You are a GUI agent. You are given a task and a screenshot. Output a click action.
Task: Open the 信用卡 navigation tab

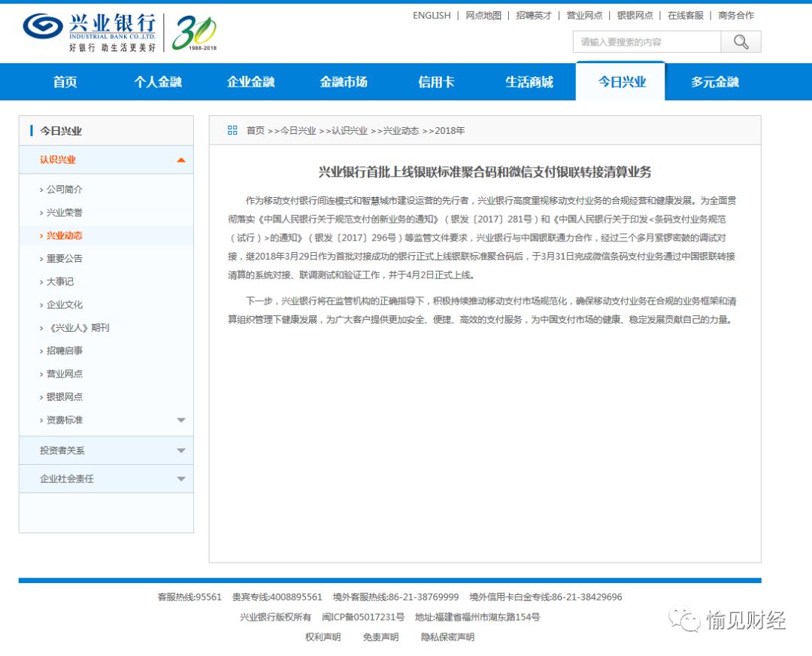pyautogui.click(x=436, y=82)
